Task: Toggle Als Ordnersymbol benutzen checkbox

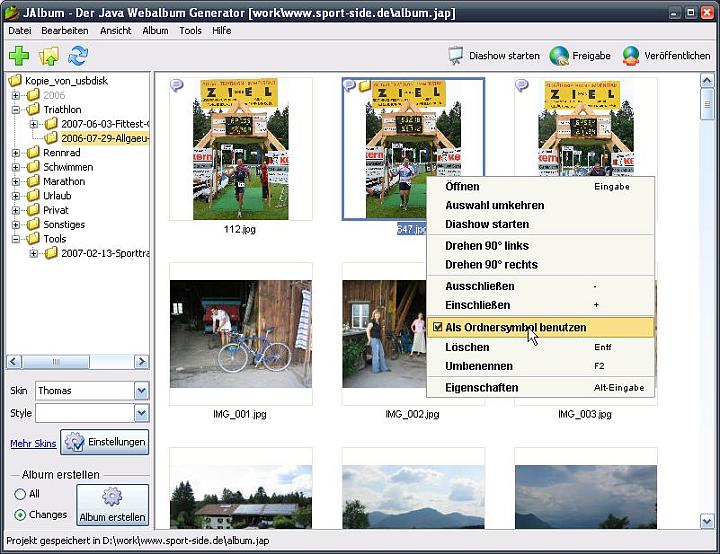Action: [x=437, y=327]
